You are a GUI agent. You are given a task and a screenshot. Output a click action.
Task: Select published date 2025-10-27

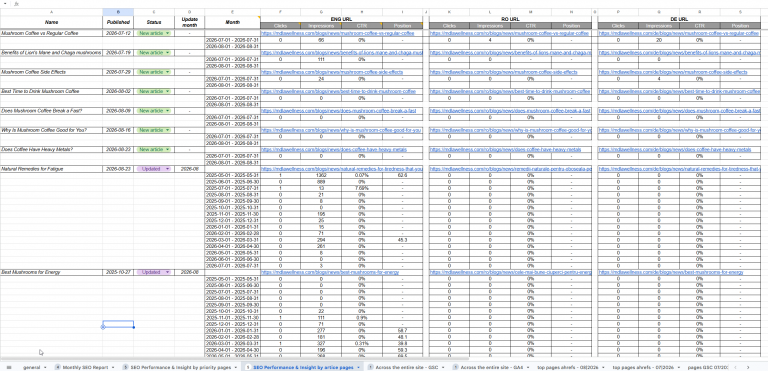[118, 272]
